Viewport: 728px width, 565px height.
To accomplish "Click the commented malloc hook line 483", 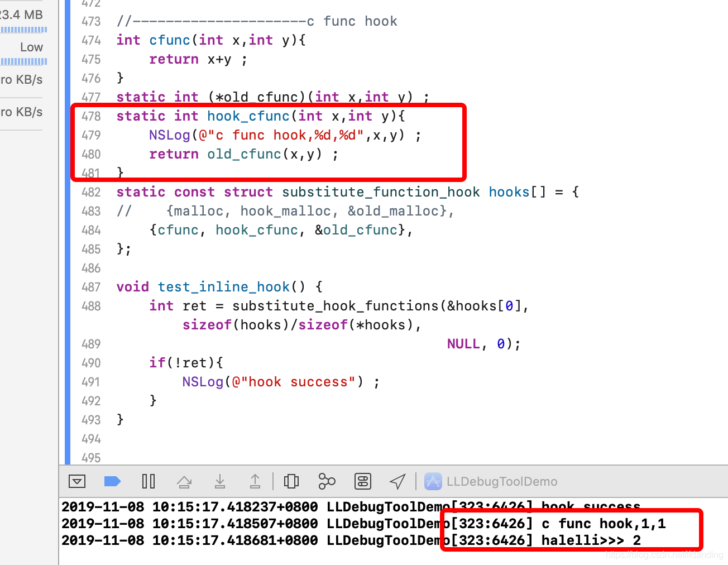I will point(285,211).
